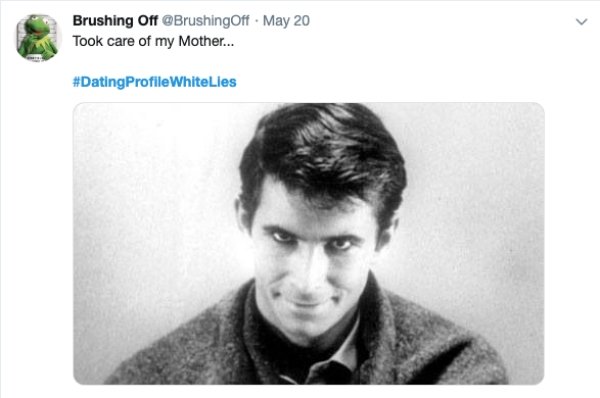Screen dimensions: 600x398
Task: Open the black-and-white photo attachment
Action: [308, 243]
